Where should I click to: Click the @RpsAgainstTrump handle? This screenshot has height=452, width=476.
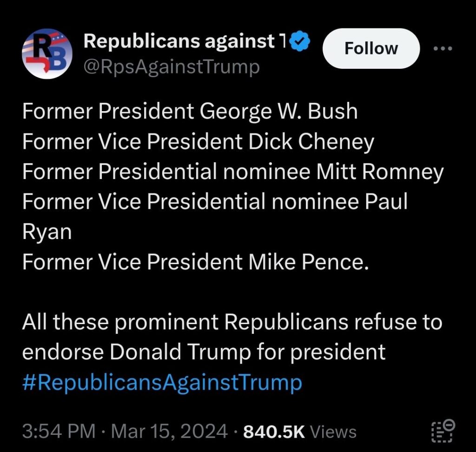[x=172, y=67]
